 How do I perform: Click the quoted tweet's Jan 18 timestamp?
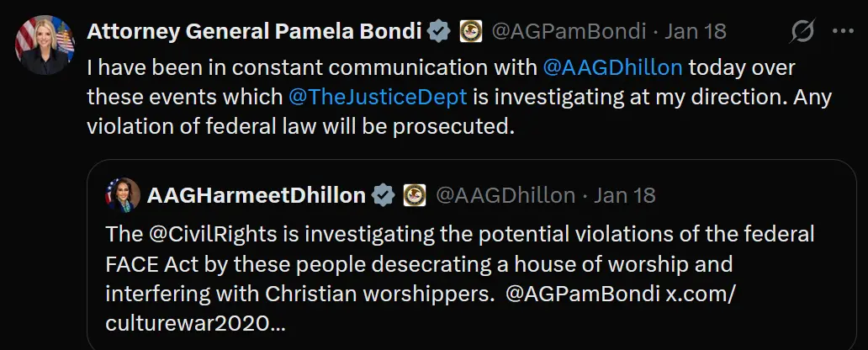click(x=625, y=195)
